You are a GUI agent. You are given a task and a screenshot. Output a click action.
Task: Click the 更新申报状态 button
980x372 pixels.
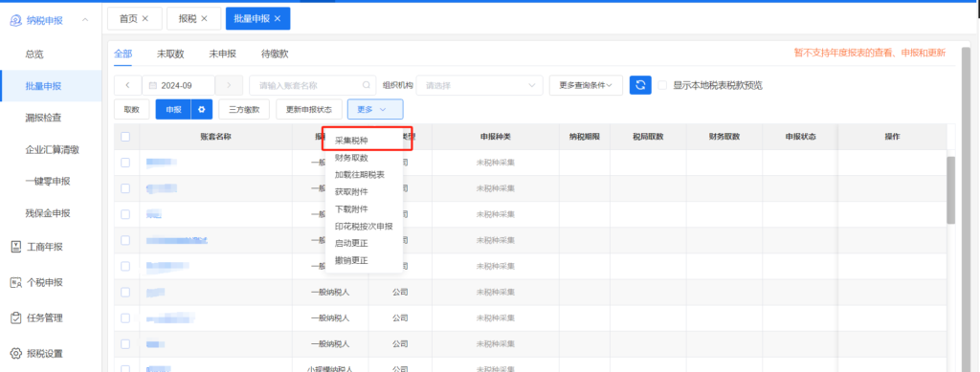(309, 109)
